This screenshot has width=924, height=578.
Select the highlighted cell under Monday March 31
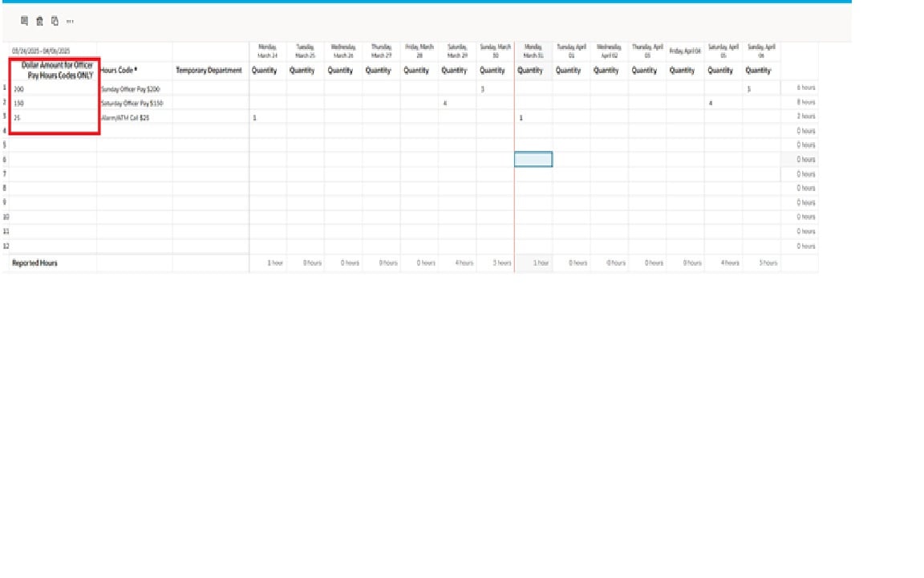pyautogui.click(x=532, y=159)
